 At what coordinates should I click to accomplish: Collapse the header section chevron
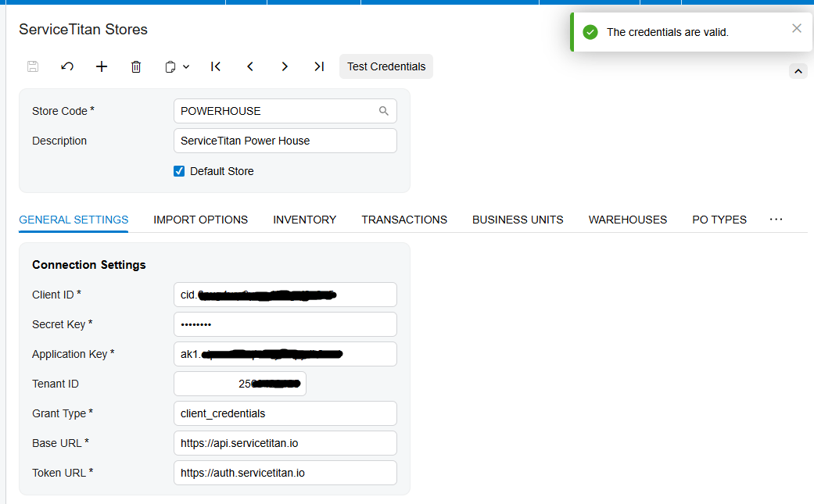click(x=798, y=71)
